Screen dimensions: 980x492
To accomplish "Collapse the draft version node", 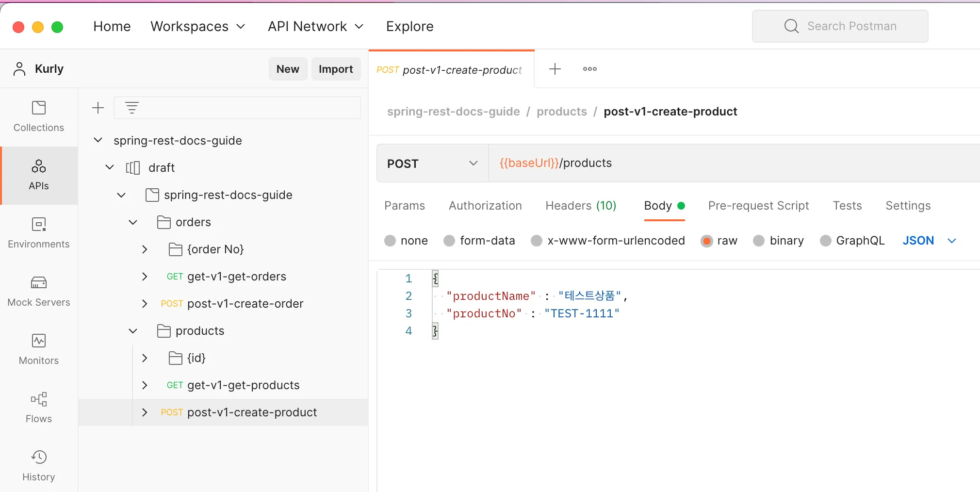I will coord(110,167).
